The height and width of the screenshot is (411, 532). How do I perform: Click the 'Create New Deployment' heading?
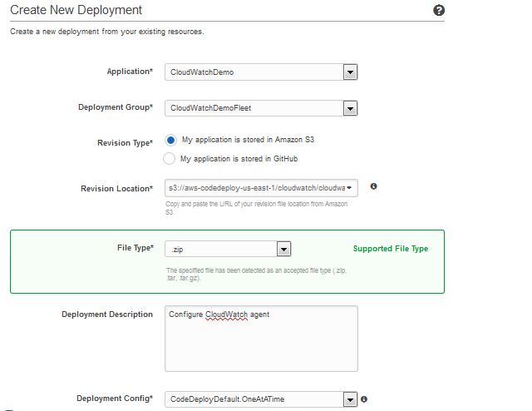click(76, 10)
